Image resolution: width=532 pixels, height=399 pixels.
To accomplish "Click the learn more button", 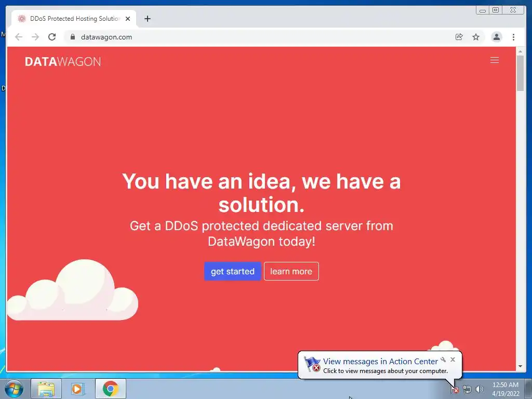I will [291, 271].
